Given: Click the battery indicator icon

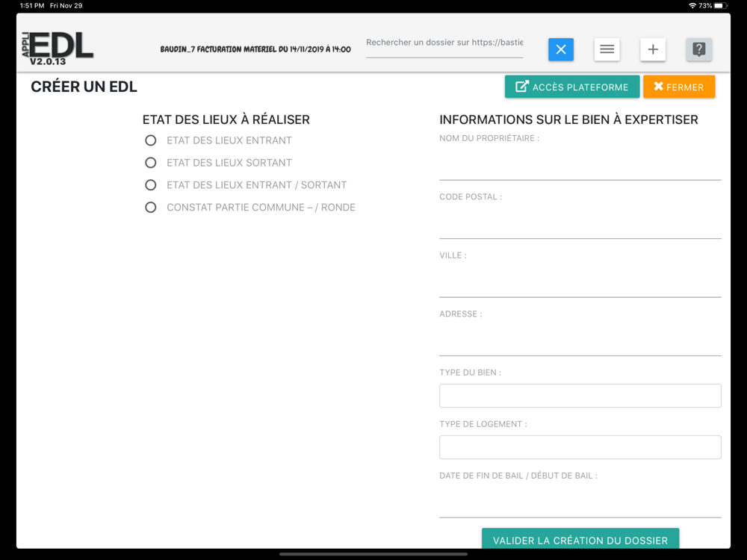Looking at the screenshot, I should coord(721,6).
